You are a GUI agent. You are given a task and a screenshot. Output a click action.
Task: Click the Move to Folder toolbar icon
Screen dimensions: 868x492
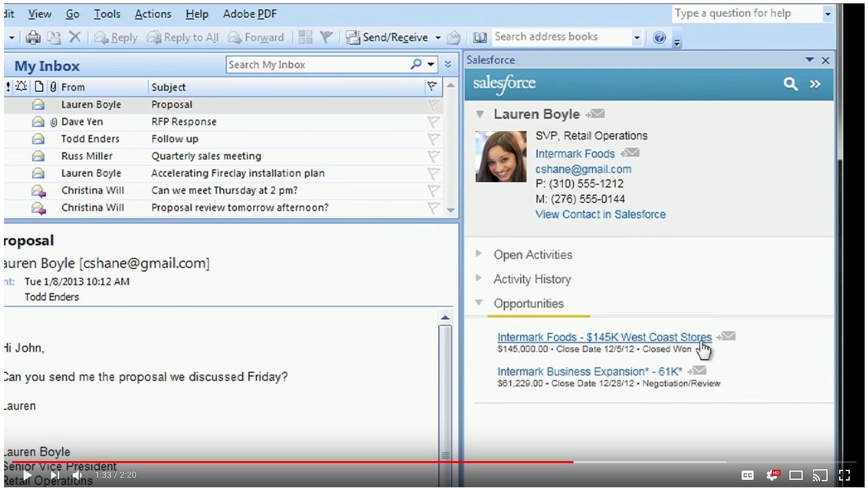(x=54, y=38)
